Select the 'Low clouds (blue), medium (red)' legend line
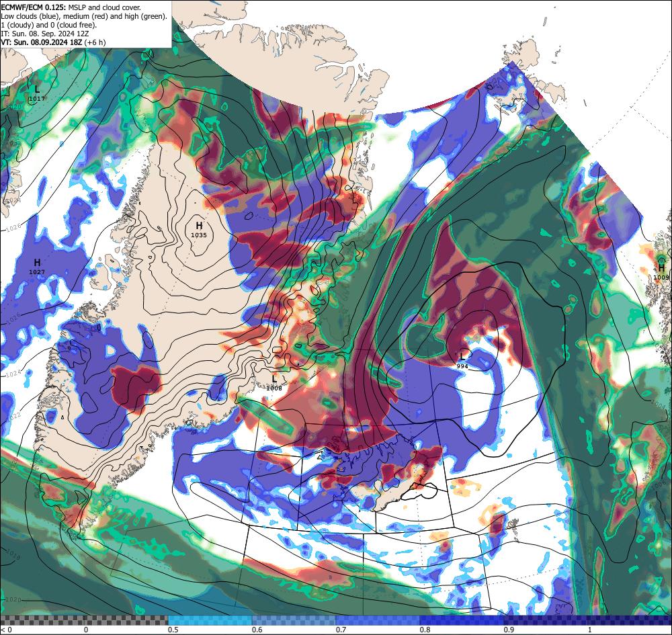Viewport: 672px width, 635px height. (84, 16)
